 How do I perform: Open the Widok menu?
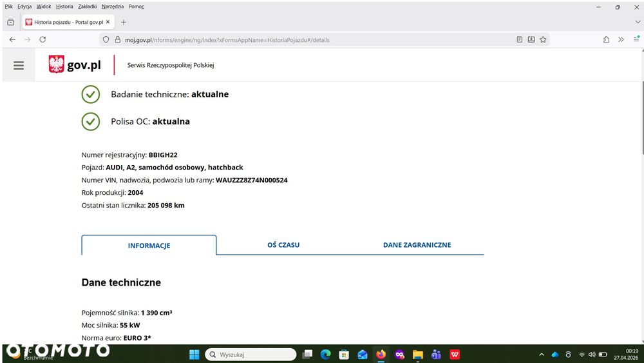(x=44, y=6)
